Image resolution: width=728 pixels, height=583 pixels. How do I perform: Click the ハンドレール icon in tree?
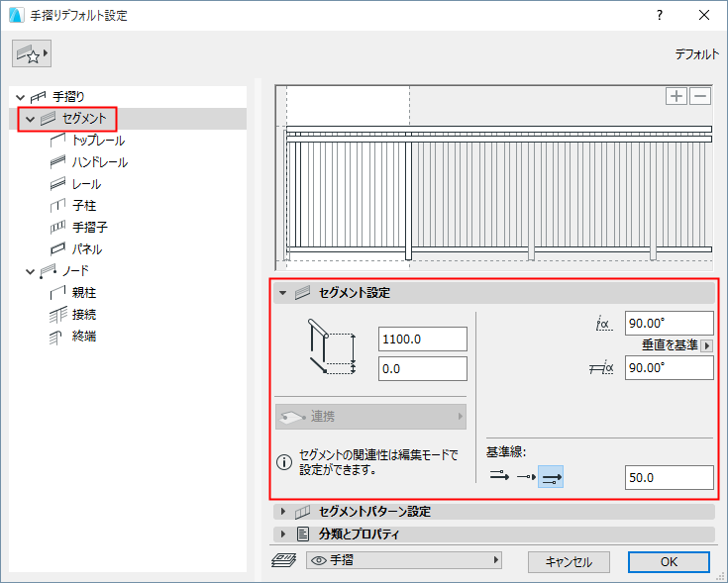(x=57, y=162)
